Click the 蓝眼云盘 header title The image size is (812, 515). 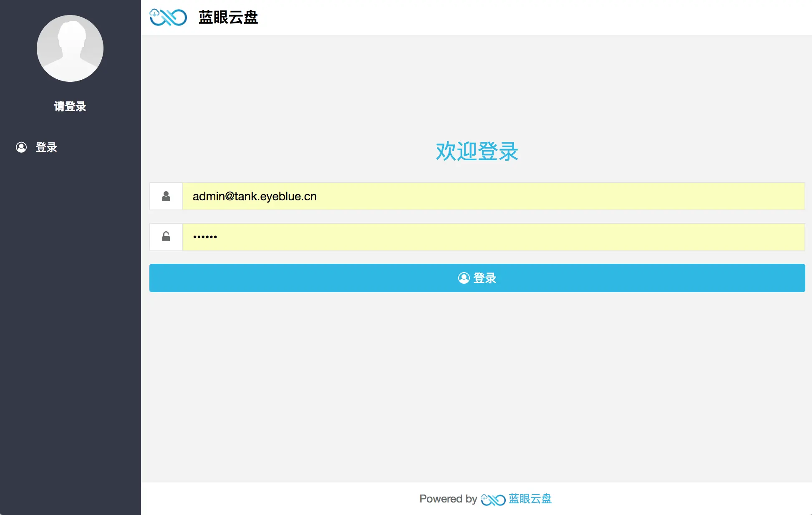pos(228,17)
